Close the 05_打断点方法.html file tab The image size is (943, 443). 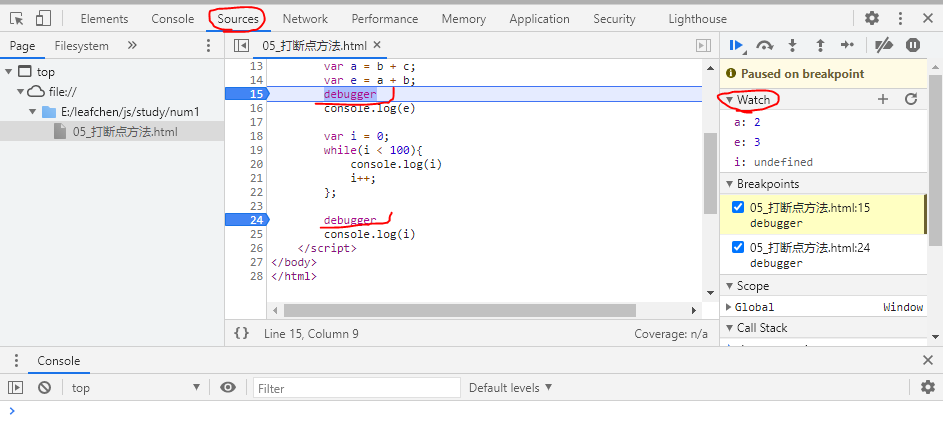[377, 45]
